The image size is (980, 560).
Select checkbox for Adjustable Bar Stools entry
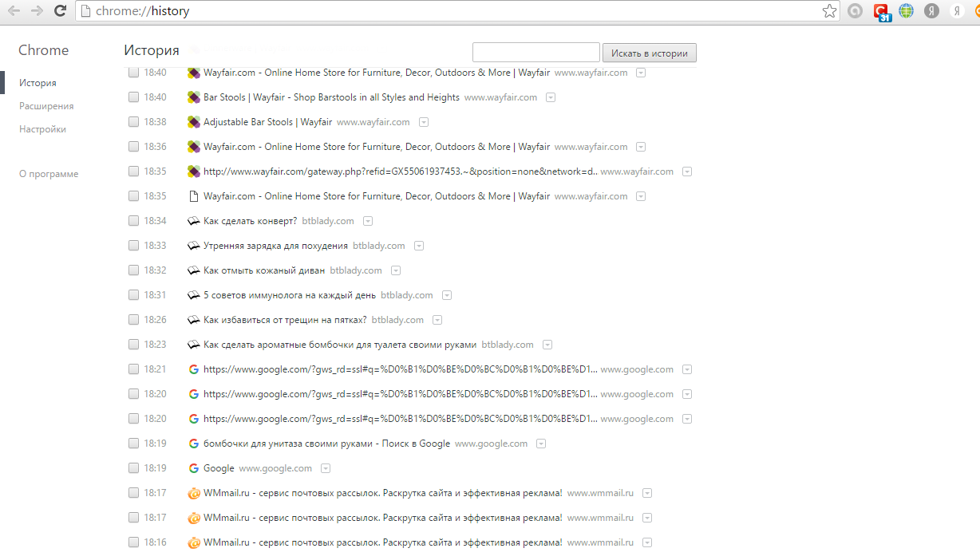pos(133,122)
